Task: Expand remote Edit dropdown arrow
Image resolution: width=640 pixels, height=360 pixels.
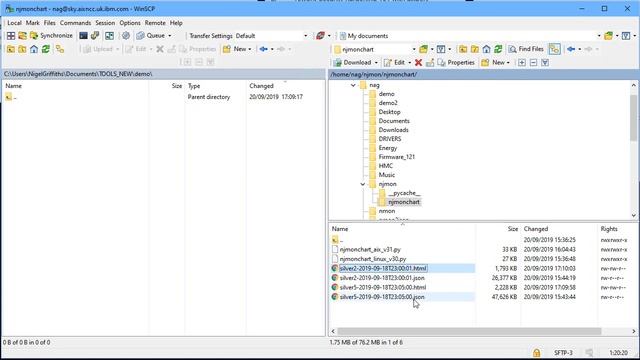Action: tap(409, 63)
